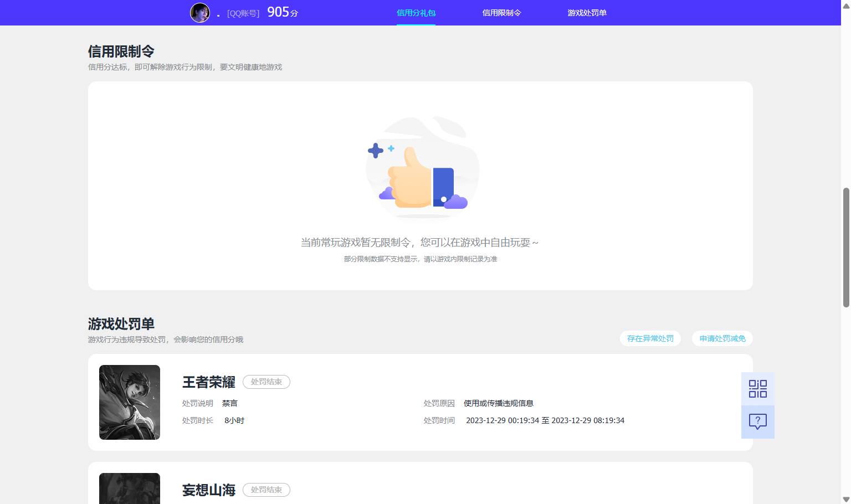Click the 部分限制数据不支持显示 note
The image size is (851, 504).
click(x=421, y=259)
